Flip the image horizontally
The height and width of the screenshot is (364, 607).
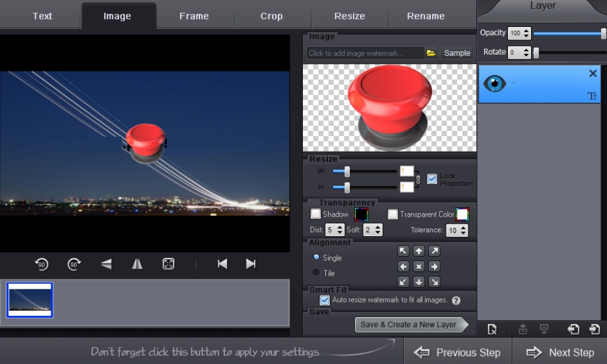point(137,264)
